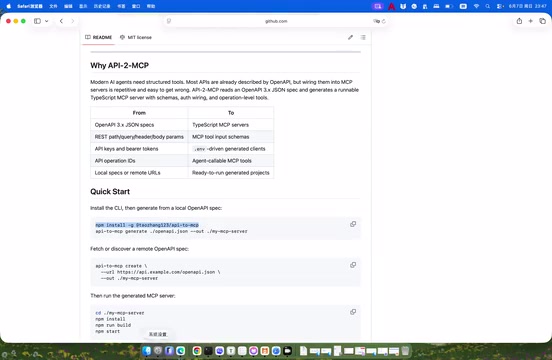Open Finder from the Dock
Viewport: 552px width, 360px height.
(x=147, y=350)
